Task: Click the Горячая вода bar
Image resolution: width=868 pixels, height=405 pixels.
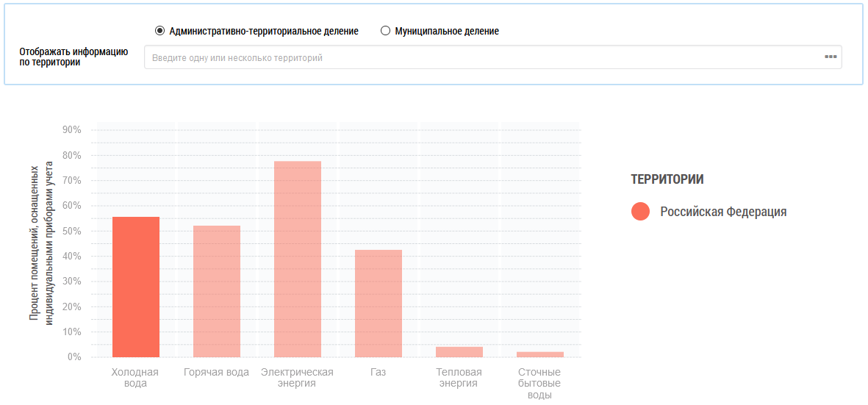Action: (x=217, y=291)
